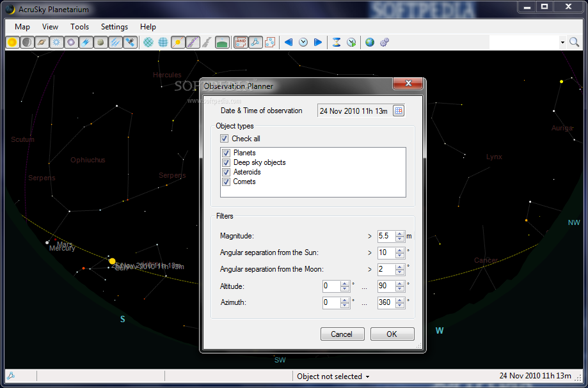
Task: Toggle constellation names (AND icon)
Action: [x=241, y=42]
